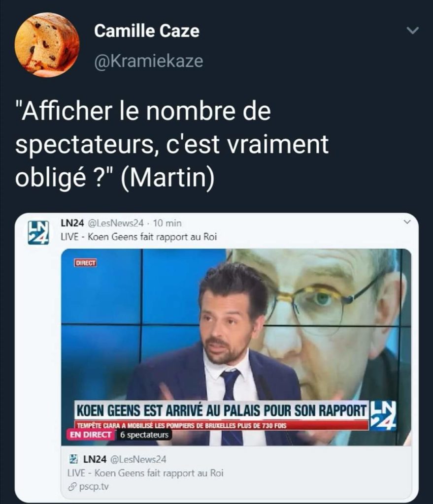
Task: Expand the tweet options chevron for Camille Caze
Action: pyautogui.click(x=412, y=31)
